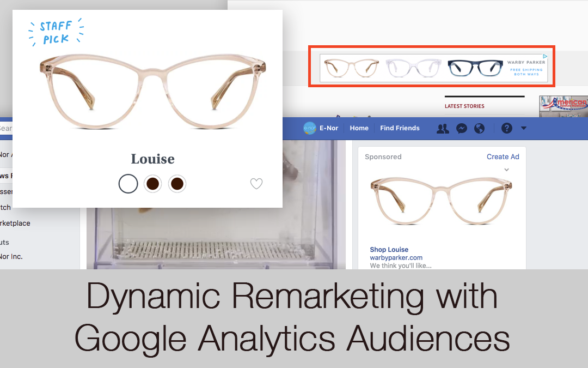
Task: Open the Messenger icon in Facebook bar
Action: [462, 129]
